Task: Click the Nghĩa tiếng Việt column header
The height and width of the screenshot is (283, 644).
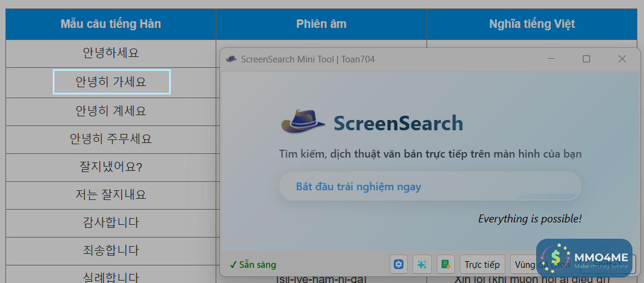Action: pyautogui.click(x=532, y=24)
